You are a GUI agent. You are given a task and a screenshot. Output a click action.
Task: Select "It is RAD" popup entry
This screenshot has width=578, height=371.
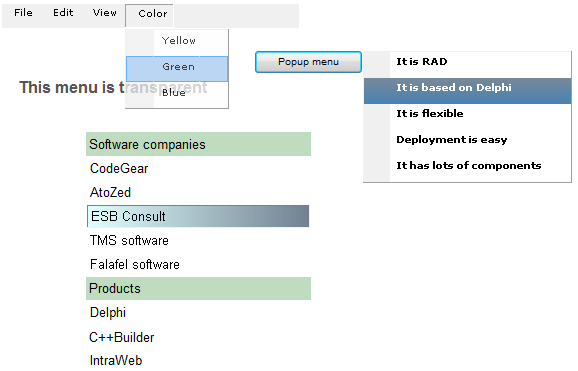[467, 62]
